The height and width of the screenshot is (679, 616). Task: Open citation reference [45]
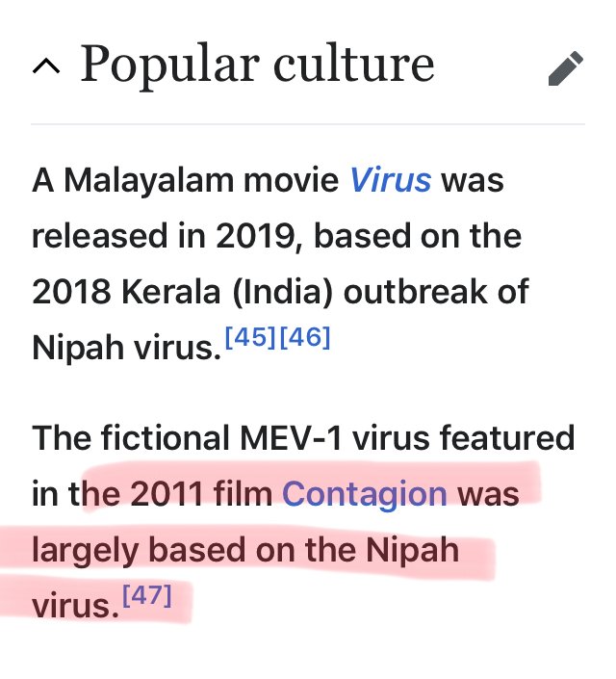tap(250, 336)
